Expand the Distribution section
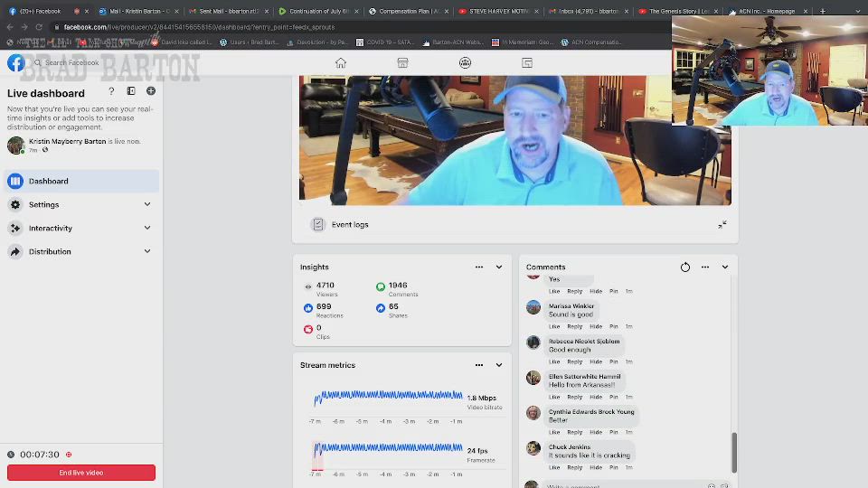 (147, 251)
